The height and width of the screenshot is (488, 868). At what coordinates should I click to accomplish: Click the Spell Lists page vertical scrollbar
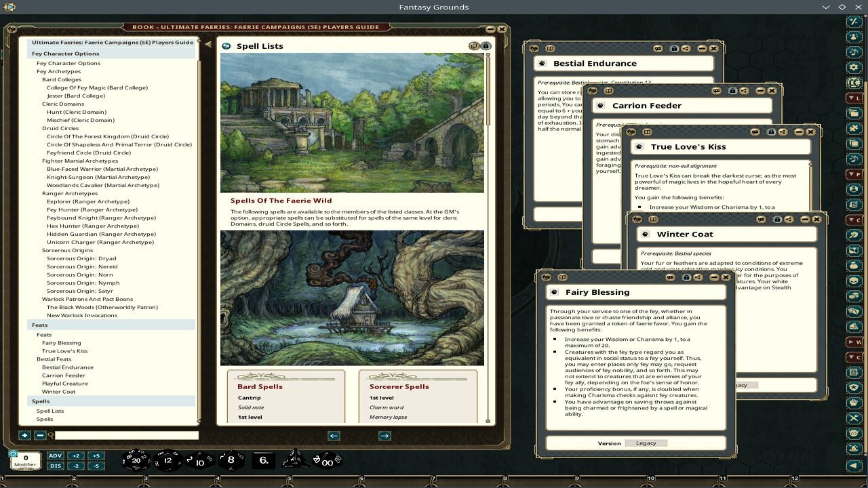tap(488, 88)
